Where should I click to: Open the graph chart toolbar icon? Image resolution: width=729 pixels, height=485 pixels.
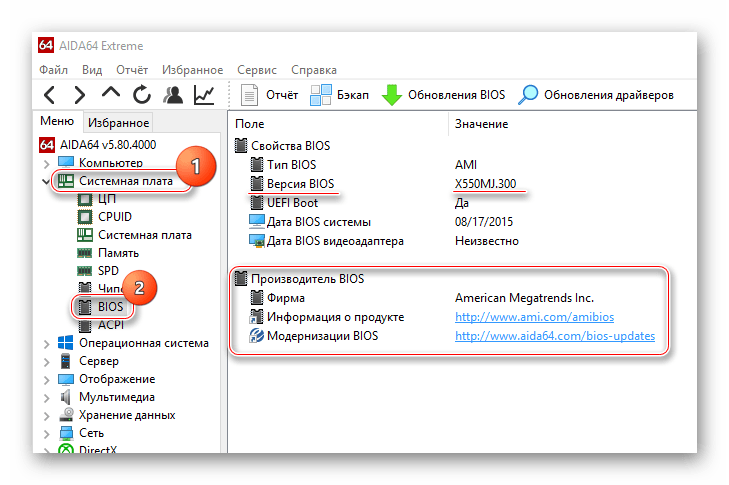[204, 95]
